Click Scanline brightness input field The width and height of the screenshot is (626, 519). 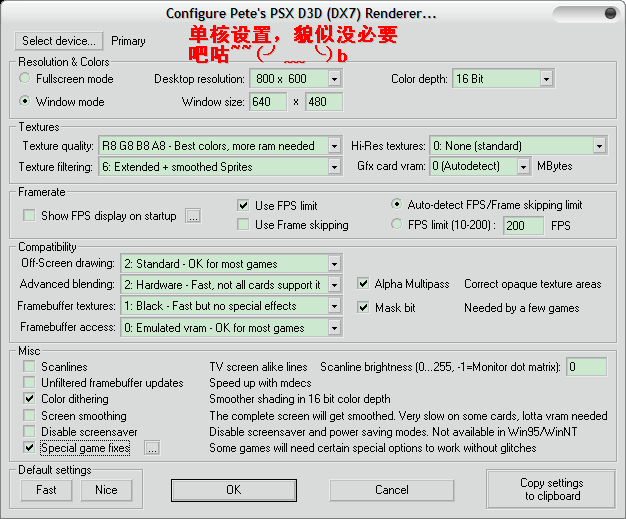pos(586,367)
